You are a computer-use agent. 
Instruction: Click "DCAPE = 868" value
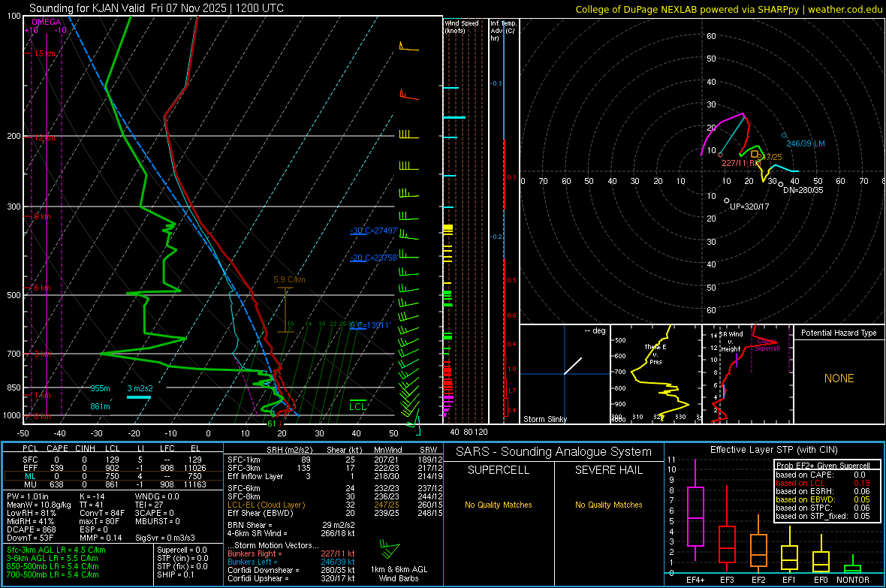tap(31, 529)
